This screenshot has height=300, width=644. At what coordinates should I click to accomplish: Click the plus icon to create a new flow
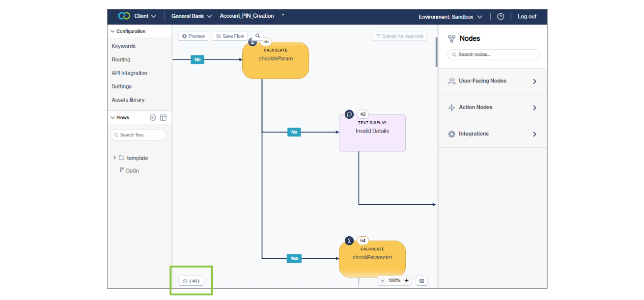pyautogui.click(x=152, y=117)
